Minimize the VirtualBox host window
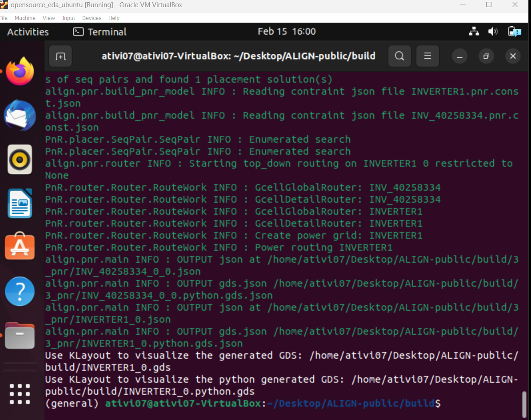 pos(463,5)
